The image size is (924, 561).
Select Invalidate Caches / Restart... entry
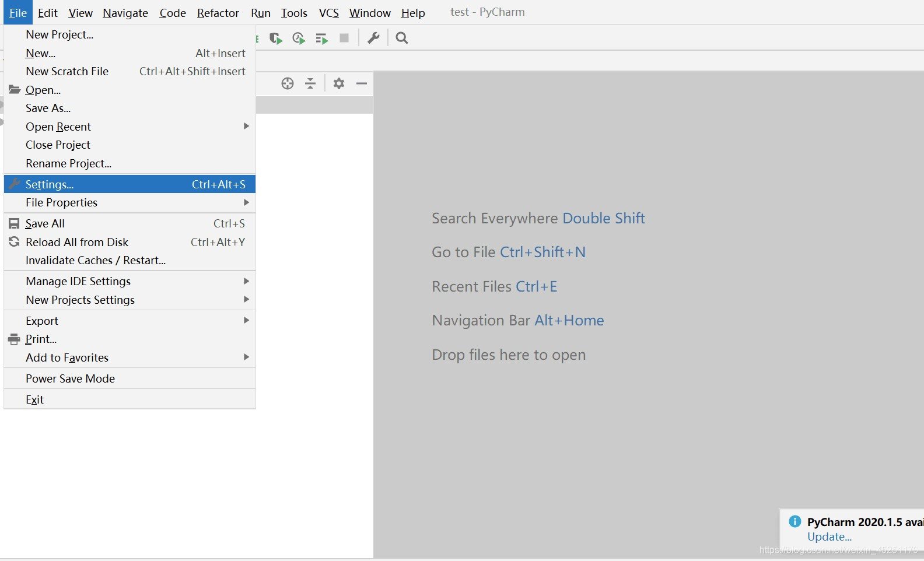[129, 260]
